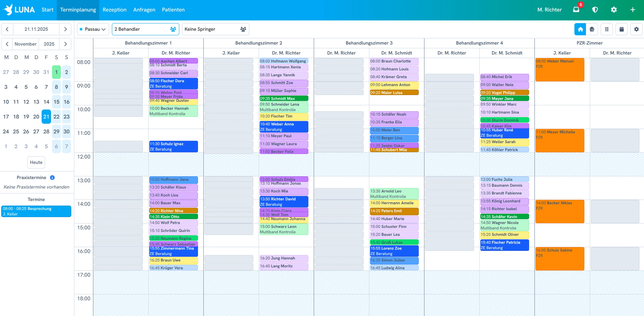
Task: Go to previous month in mini calendar
Action: (x=7, y=44)
